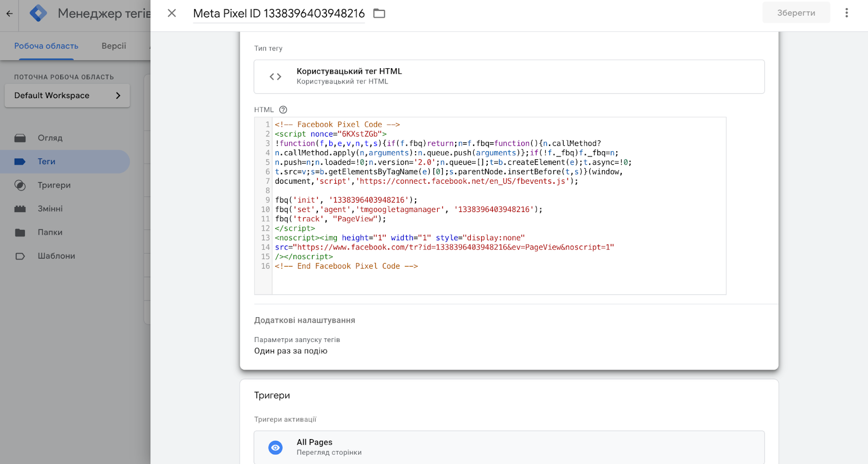The image size is (868, 464).
Task: Open the All Pages trigger
Action: click(509, 447)
